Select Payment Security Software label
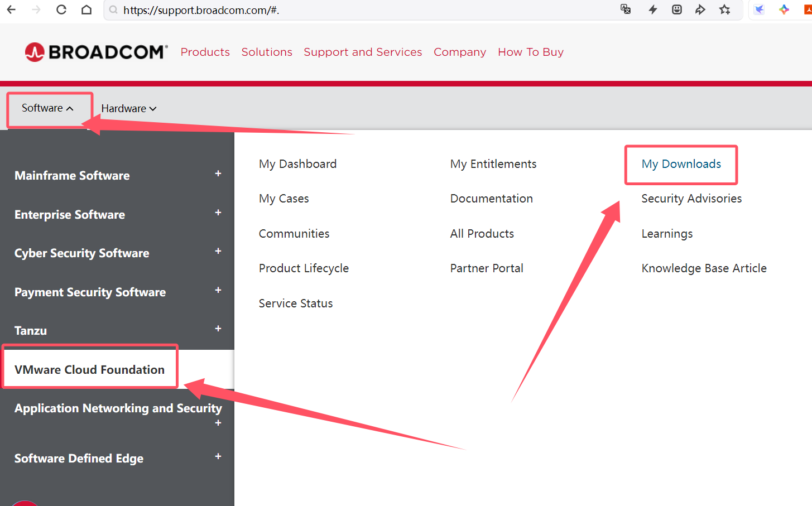This screenshot has height=506, width=812. click(x=90, y=292)
